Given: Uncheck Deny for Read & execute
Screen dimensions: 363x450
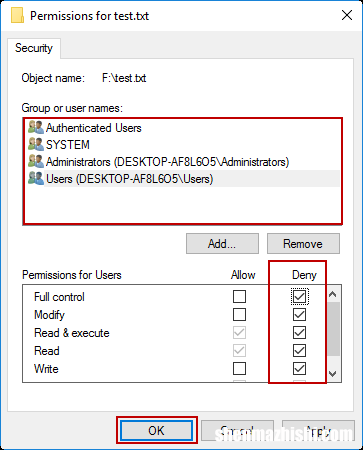Looking at the screenshot, I should [x=299, y=332].
